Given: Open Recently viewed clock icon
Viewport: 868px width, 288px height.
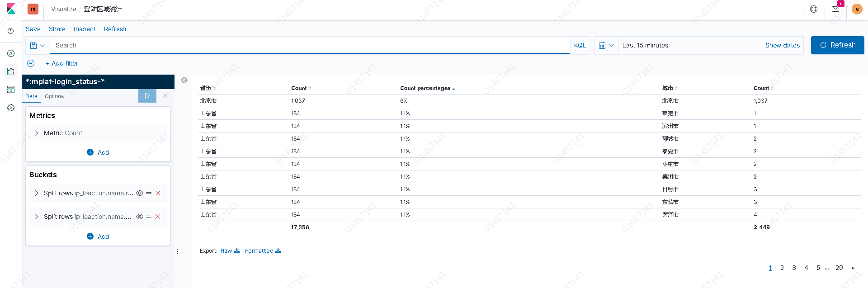Looking at the screenshot, I should pos(11,31).
